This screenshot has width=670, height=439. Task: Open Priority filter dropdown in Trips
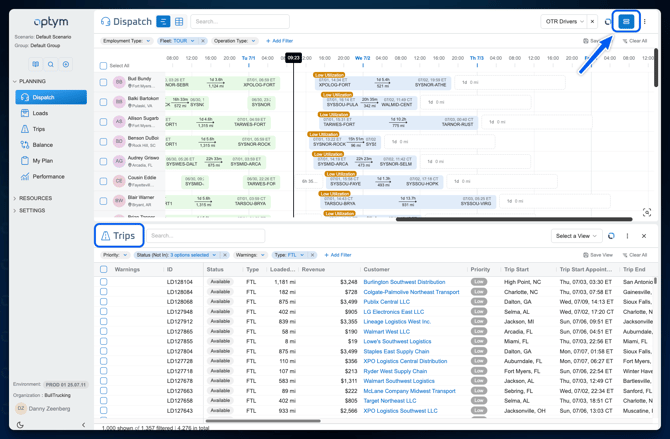115,255
